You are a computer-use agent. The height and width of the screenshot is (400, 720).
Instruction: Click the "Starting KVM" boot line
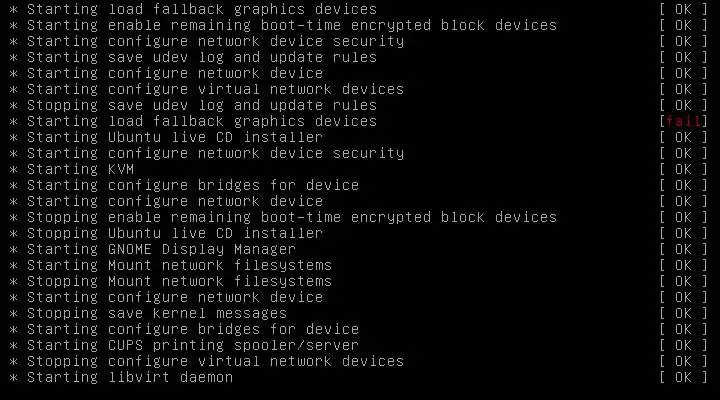pyautogui.click(x=80, y=169)
